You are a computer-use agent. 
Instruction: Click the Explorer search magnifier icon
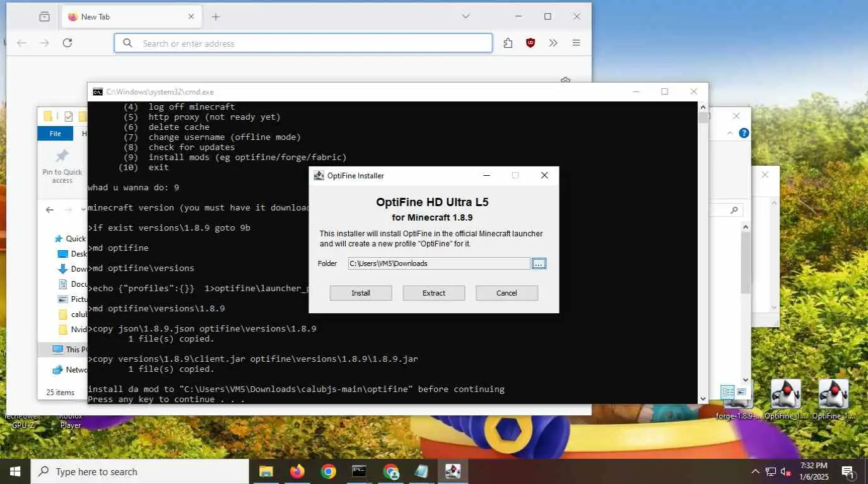(734, 210)
